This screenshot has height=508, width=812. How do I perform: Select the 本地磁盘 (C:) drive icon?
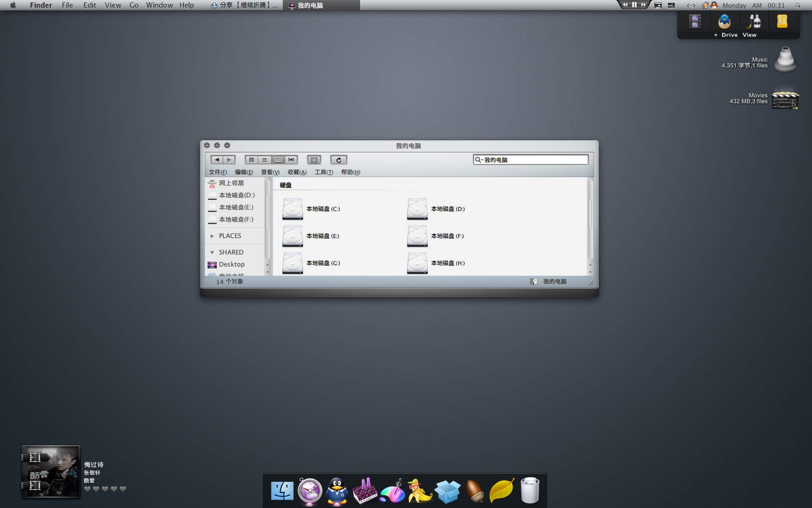(x=292, y=209)
